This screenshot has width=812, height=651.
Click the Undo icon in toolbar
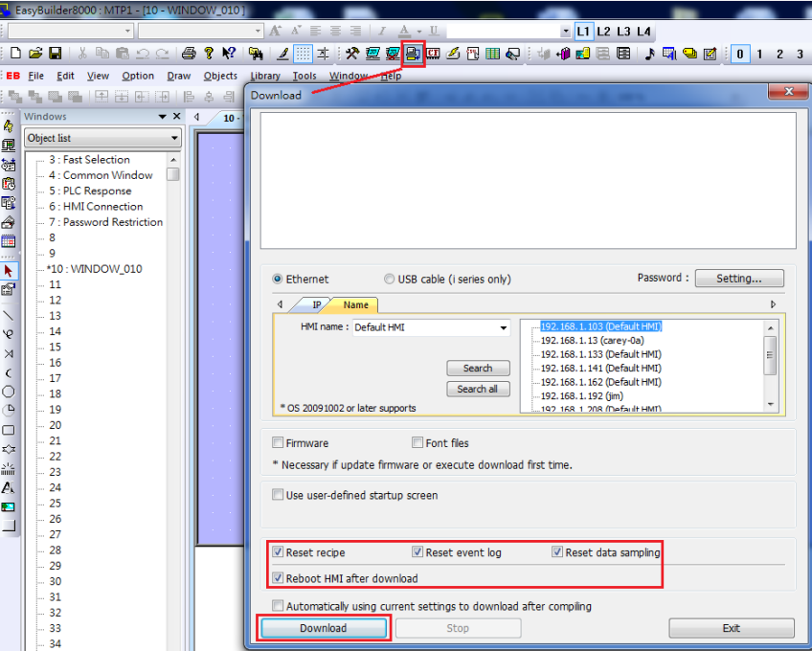tap(143, 54)
